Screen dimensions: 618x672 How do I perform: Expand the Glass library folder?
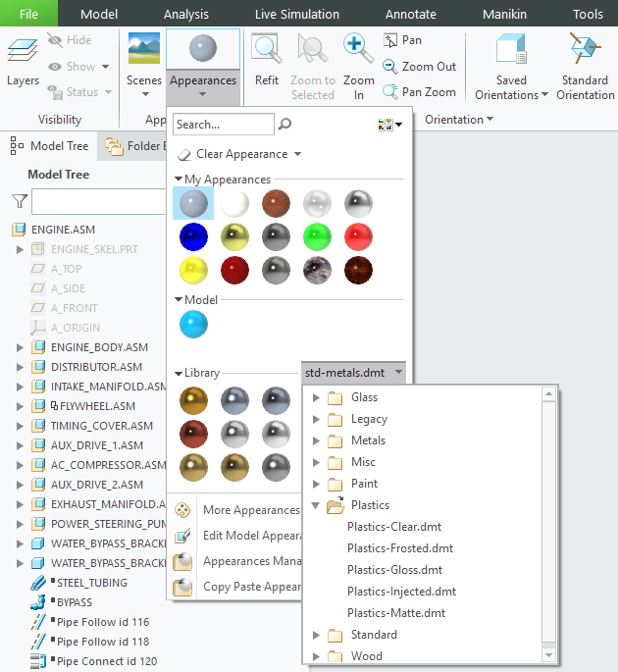tap(316, 397)
